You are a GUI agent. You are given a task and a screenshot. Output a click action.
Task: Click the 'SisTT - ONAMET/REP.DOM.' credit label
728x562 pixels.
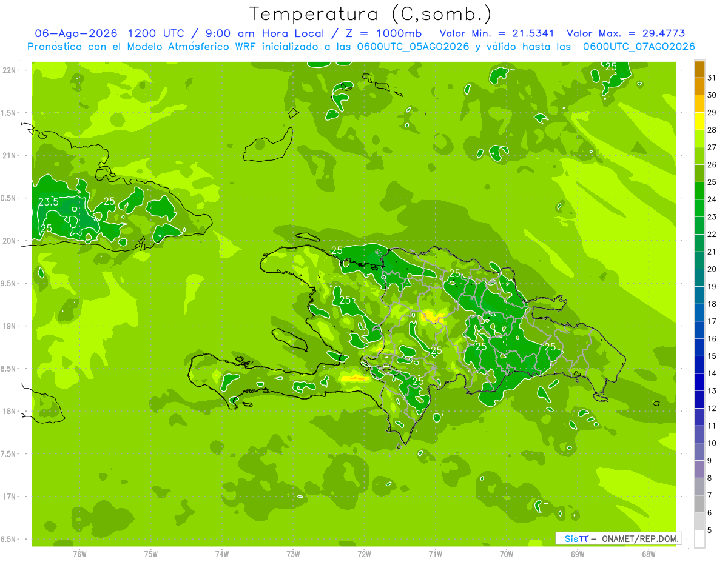coord(618,538)
